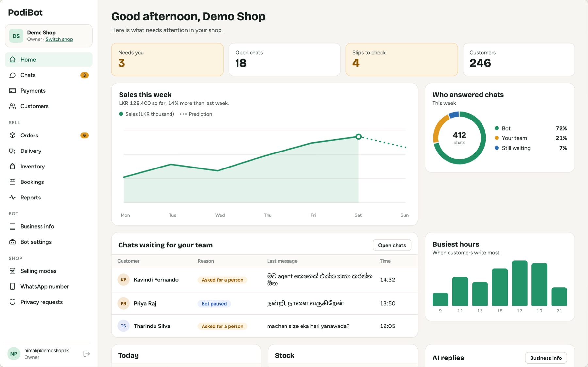Click the Home house icon in sidebar
Viewport: 588px width, 367px height.
coord(12,59)
